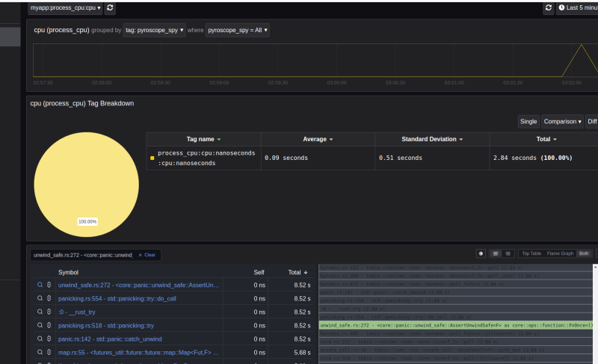Refresh the application list next to myapp selector
Screen dimensions: 598x364
click(x=111, y=8)
